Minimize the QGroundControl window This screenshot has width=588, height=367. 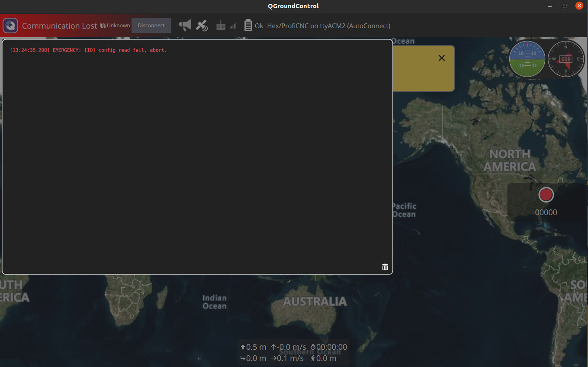click(x=550, y=6)
